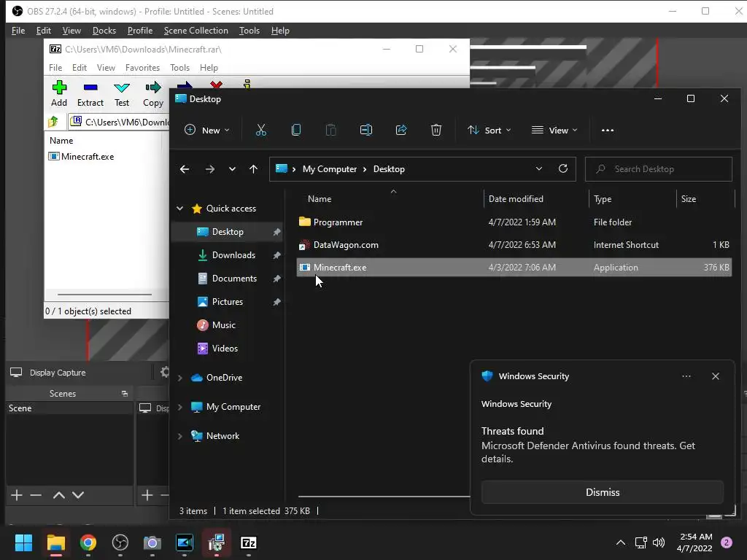This screenshot has height=560, width=747.
Task: Expand My Computer in navigation pane
Action: [180, 407]
